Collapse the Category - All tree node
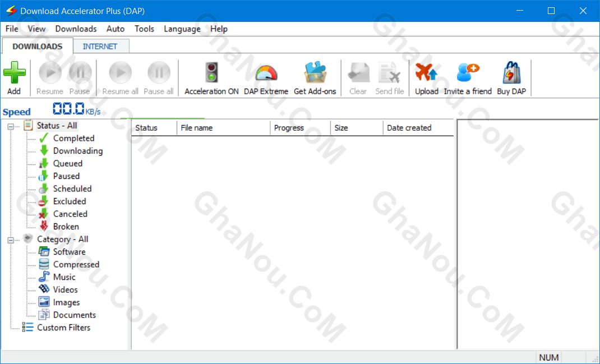This screenshot has width=600, height=364. (x=11, y=239)
